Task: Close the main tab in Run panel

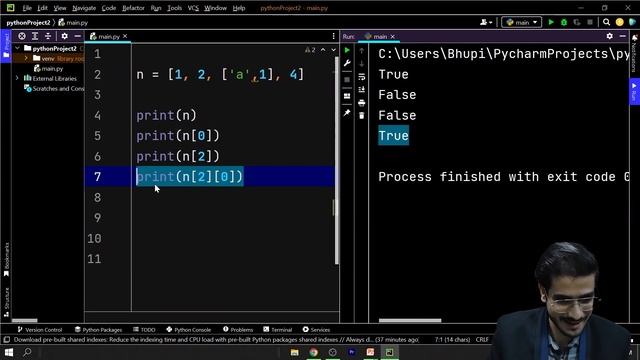Action: point(393,37)
